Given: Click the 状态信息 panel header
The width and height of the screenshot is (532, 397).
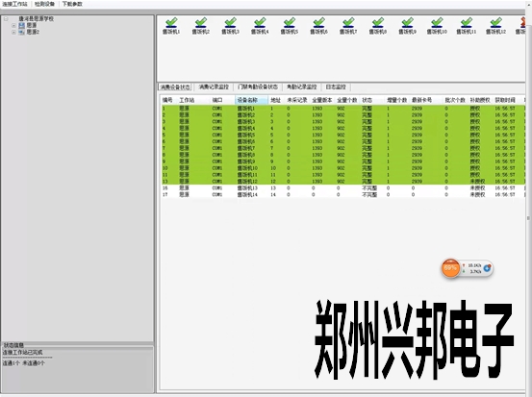Looking at the screenshot, I should tap(13, 345).
